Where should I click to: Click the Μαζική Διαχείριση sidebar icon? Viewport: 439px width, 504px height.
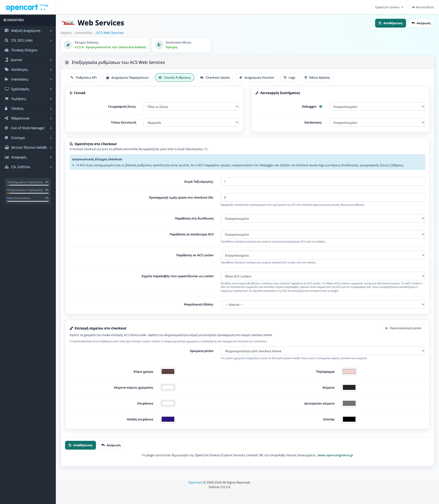tap(7, 31)
